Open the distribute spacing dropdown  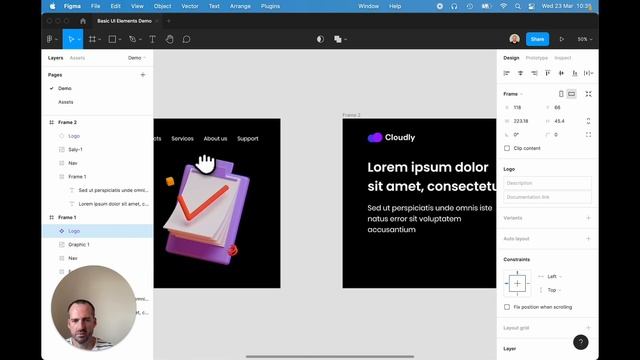[x=588, y=73]
